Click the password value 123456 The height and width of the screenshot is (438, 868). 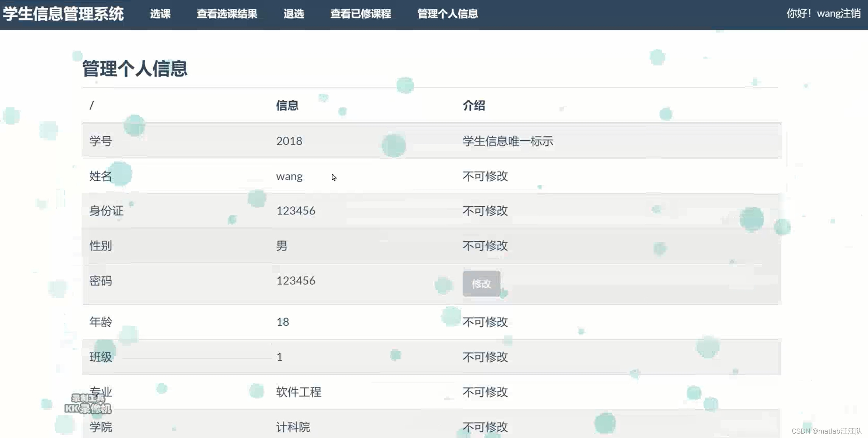[296, 281]
